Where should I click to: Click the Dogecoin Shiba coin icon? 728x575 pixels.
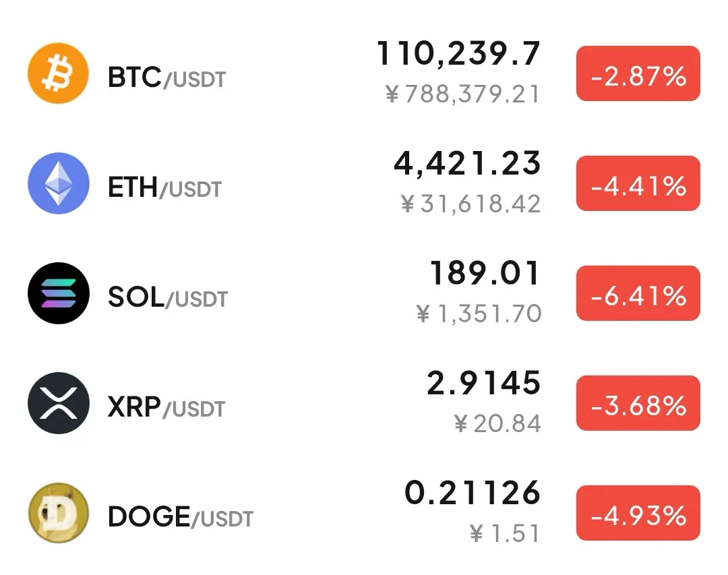[x=59, y=513]
